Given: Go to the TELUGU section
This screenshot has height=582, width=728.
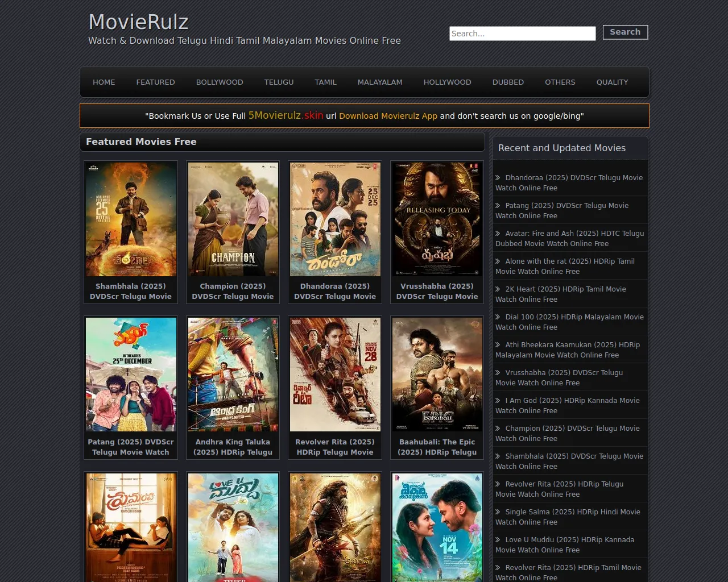Looking at the screenshot, I should [279, 82].
